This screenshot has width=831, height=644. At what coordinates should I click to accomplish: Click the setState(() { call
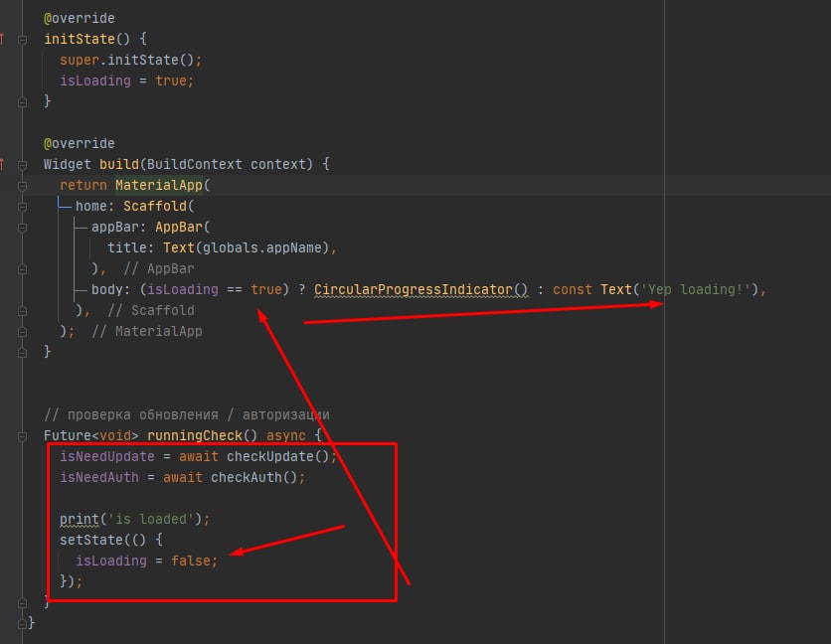pos(110,540)
